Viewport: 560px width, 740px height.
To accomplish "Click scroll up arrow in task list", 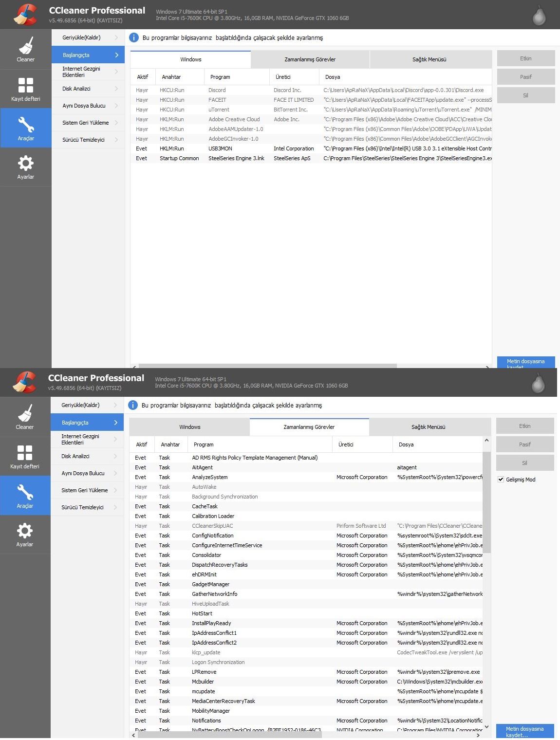I will (486, 440).
